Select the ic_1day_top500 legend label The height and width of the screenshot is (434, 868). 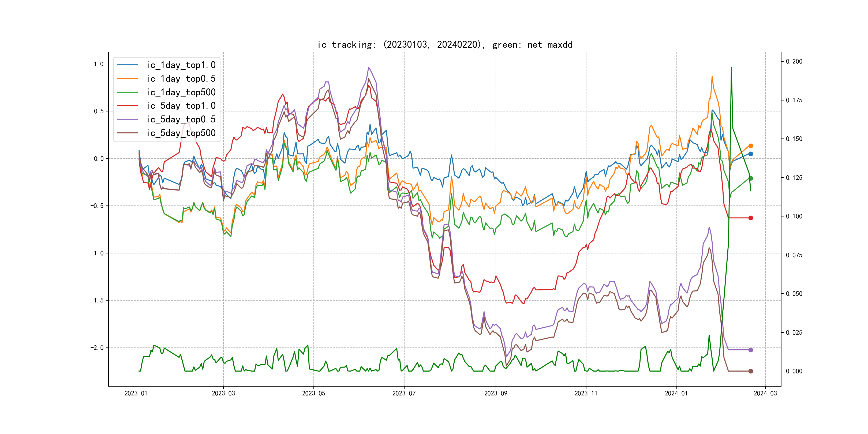point(181,92)
